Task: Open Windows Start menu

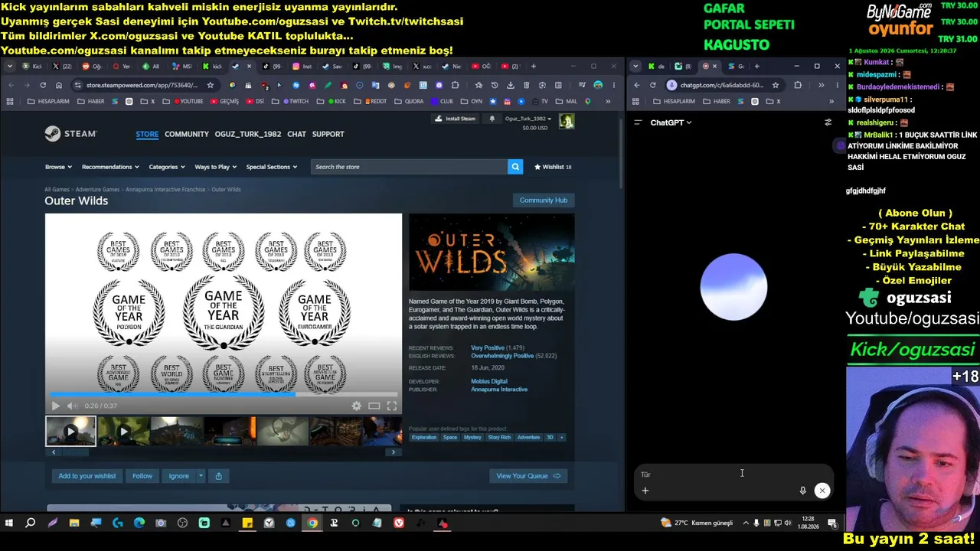Action: pyautogui.click(x=9, y=523)
